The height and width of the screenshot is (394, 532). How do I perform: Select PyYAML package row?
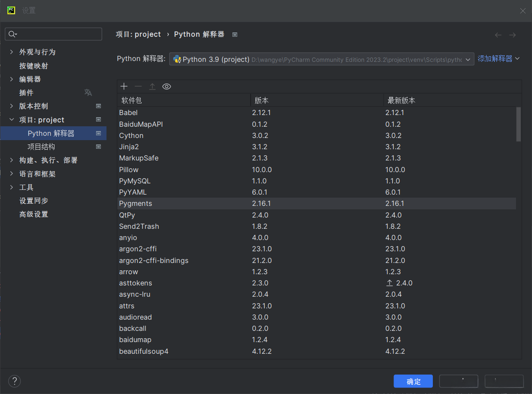coord(316,192)
